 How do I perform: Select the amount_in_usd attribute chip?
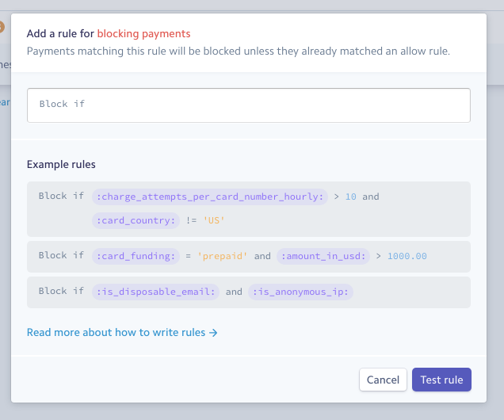tap(323, 256)
